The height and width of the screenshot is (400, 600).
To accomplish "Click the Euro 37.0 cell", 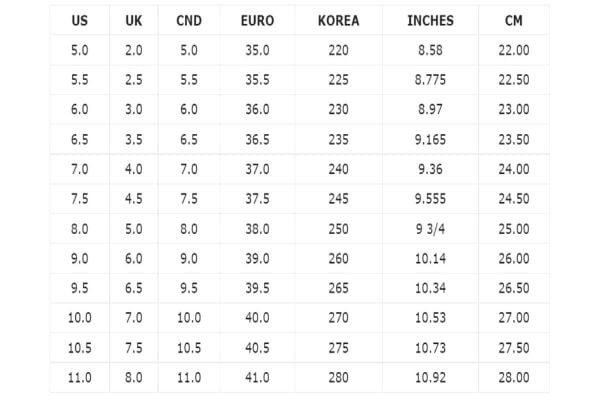I will click(x=258, y=169).
